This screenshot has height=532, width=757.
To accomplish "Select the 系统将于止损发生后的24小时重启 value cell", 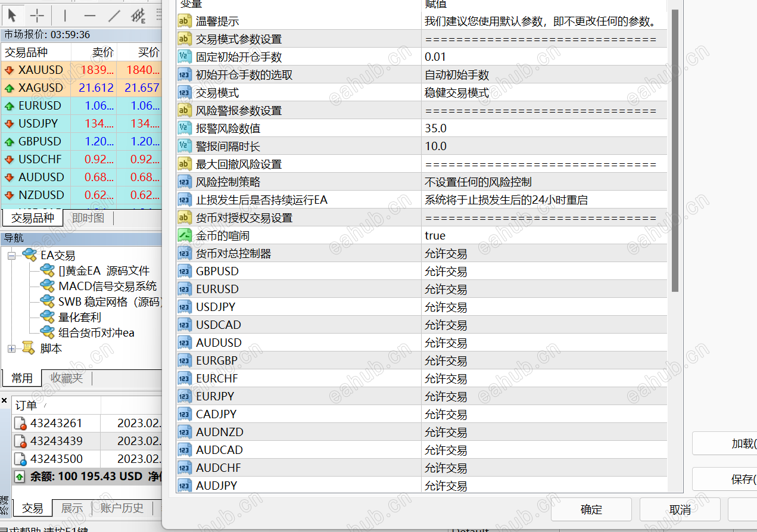I will coord(544,200).
